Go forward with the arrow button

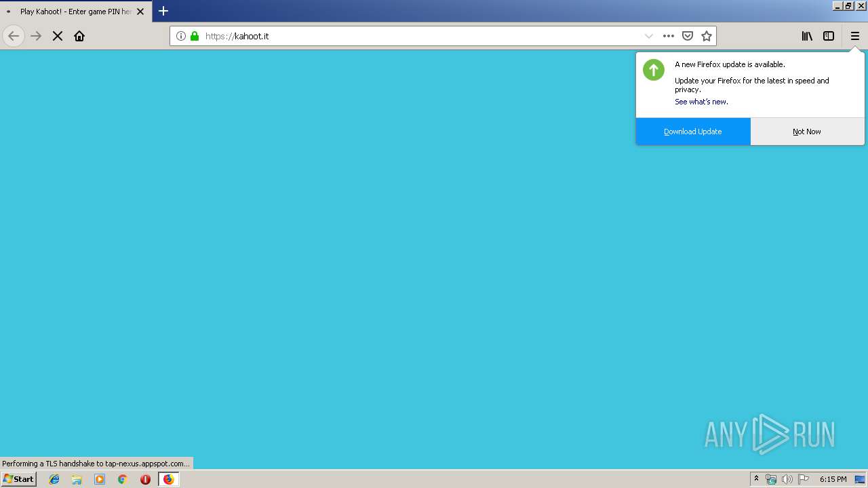36,36
